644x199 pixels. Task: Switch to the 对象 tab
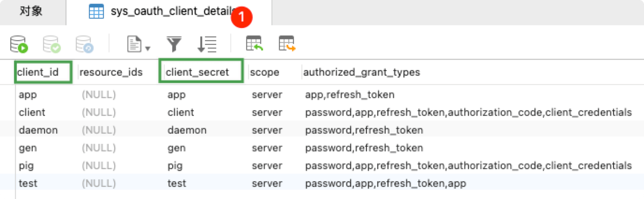click(31, 12)
